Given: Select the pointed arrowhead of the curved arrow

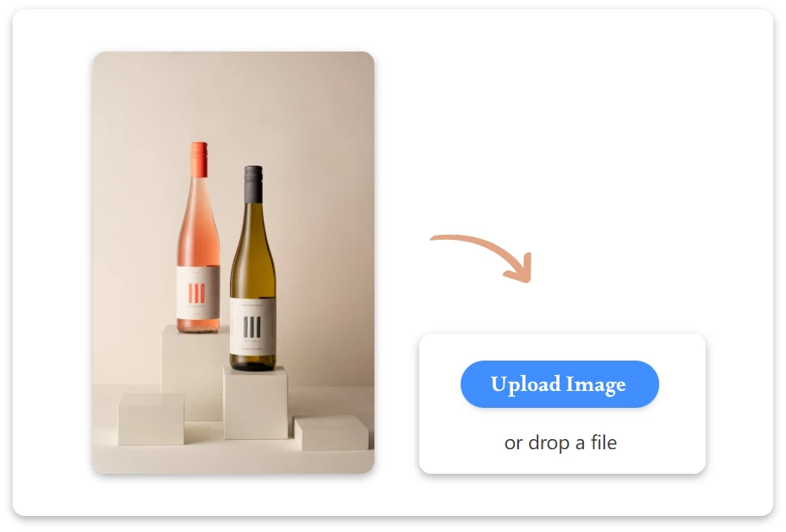Looking at the screenshot, I should click(x=519, y=269).
